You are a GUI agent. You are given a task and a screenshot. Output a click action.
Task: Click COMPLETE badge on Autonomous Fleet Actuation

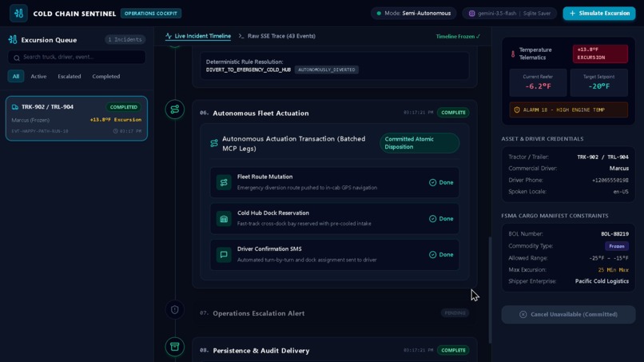[x=453, y=113]
